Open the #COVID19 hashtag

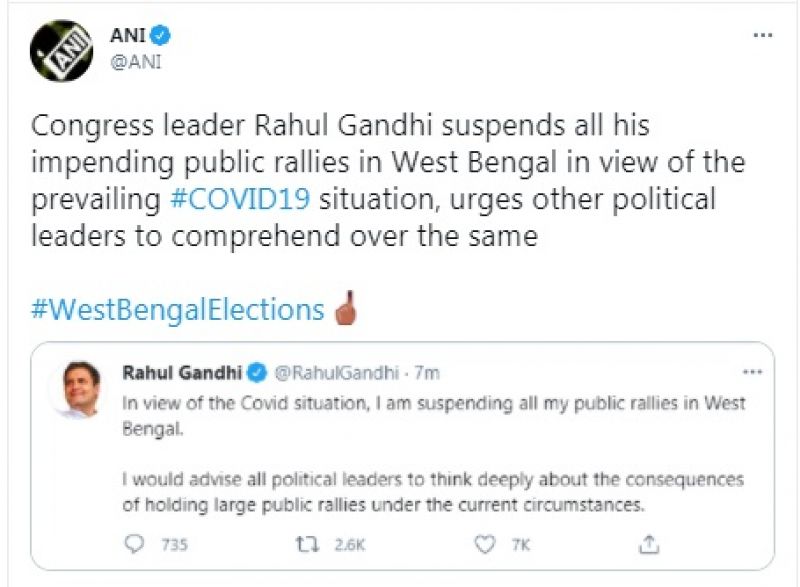(x=240, y=199)
